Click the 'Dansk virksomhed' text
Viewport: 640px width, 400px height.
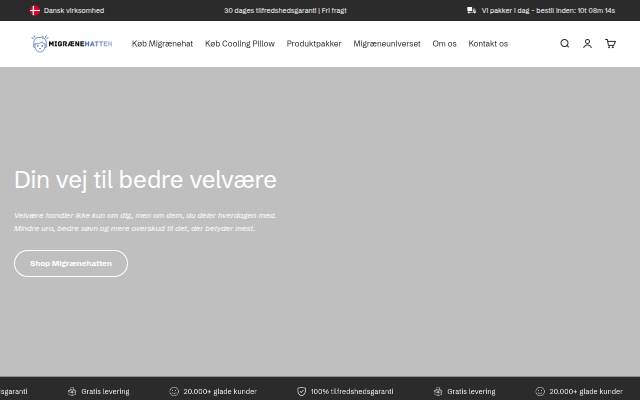pyautogui.click(x=74, y=11)
